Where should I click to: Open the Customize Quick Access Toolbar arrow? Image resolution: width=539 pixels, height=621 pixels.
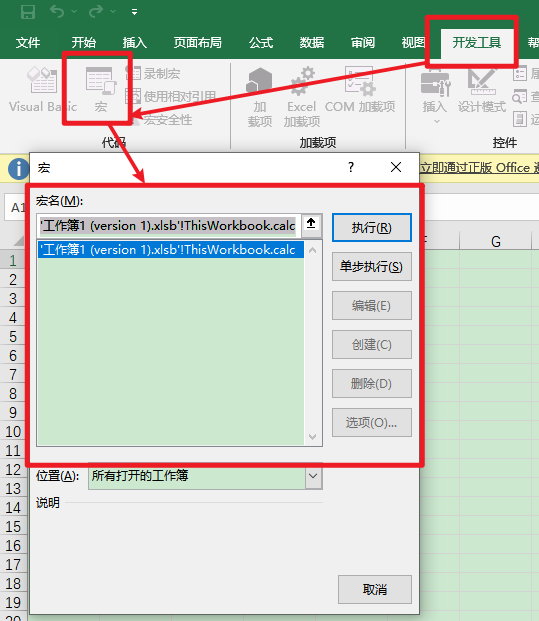tap(135, 12)
